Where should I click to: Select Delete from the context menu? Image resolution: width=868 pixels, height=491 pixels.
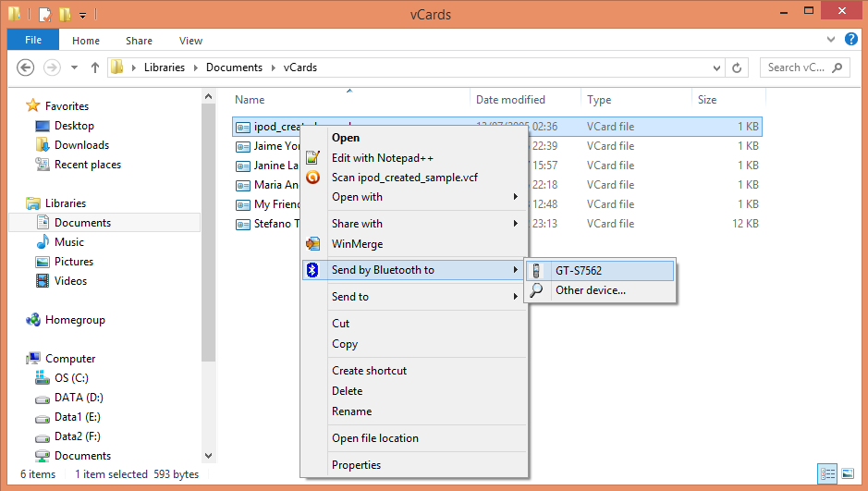point(347,391)
